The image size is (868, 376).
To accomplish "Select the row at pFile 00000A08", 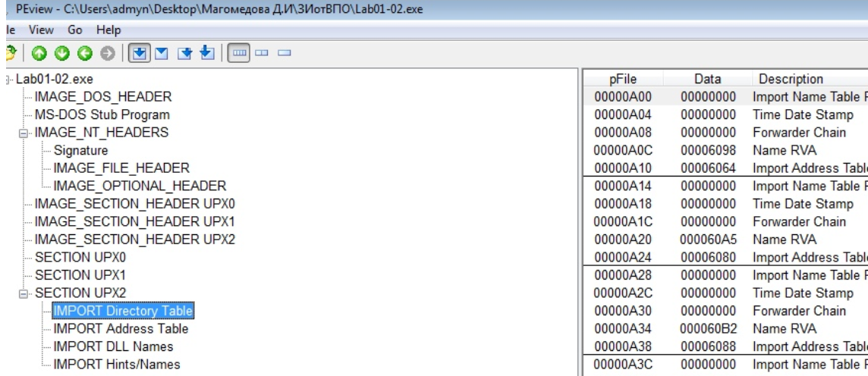I will [725, 133].
